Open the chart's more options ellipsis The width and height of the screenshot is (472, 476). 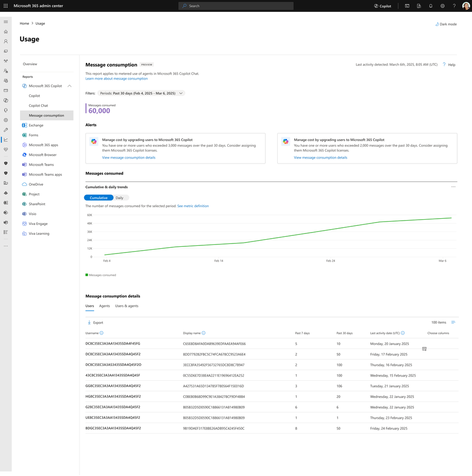coord(453,187)
